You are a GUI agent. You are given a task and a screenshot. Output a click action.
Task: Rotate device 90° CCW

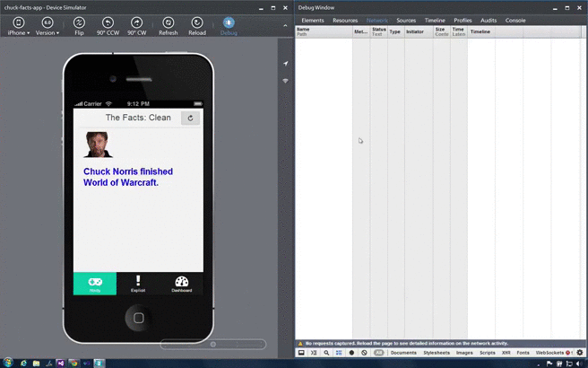[108, 26]
